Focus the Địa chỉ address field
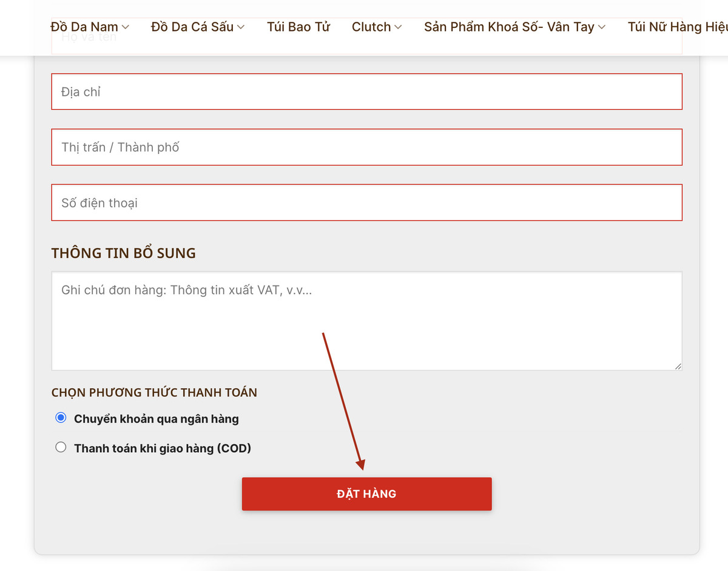 coord(366,92)
